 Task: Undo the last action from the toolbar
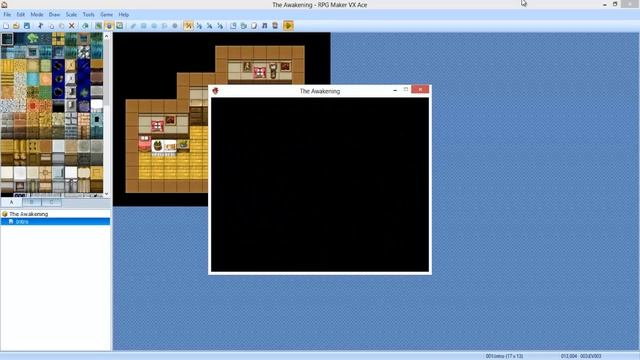pos(85,26)
